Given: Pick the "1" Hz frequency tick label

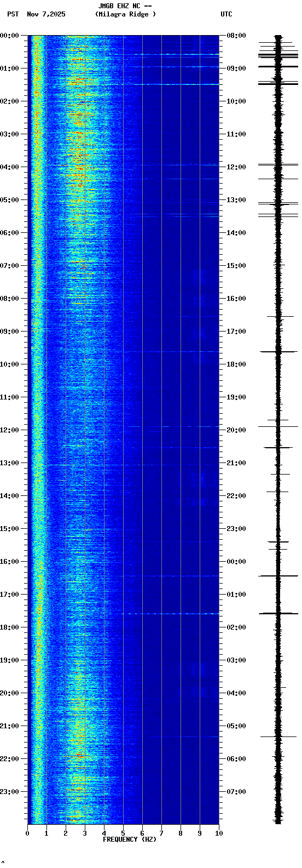Looking at the screenshot, I should (x=47, y=833).
